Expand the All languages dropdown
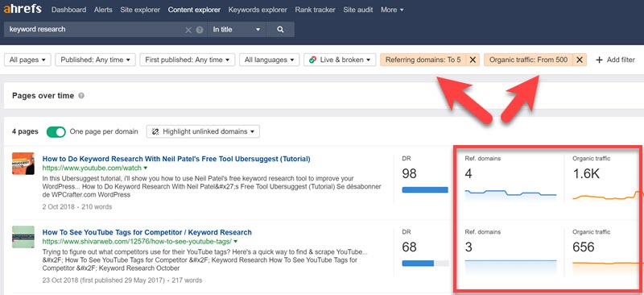The image size is (644, 295). coord(270,60)
